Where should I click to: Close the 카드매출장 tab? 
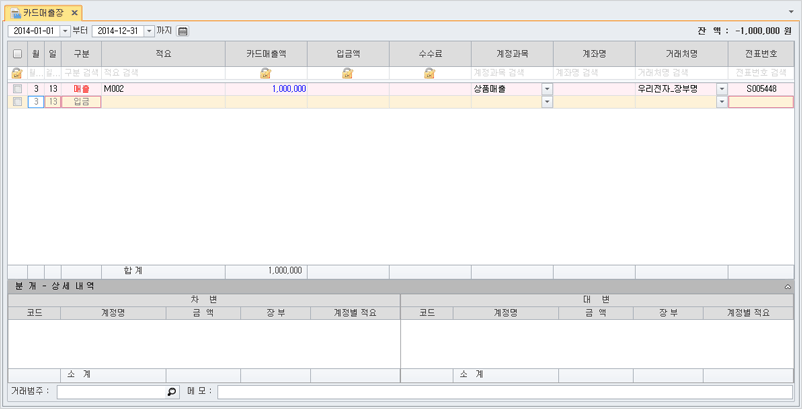(x=74, y=13)
